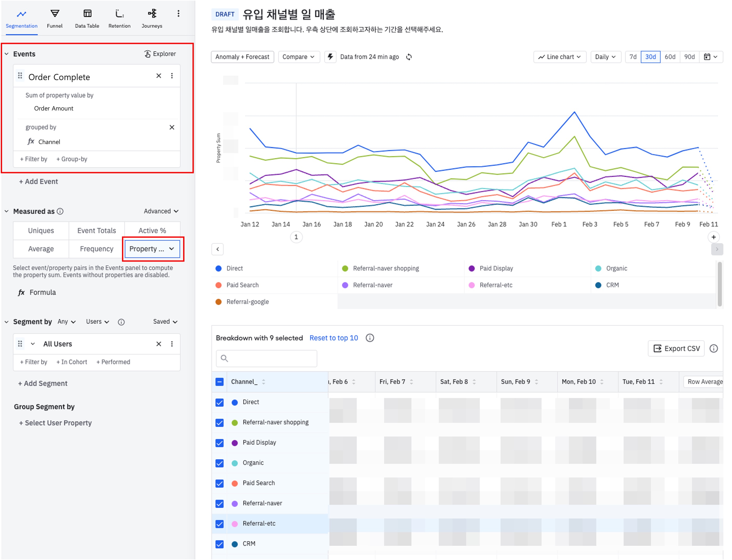Open the Data Table chart type
This screenshot has height=560, width=732.
(x=87, y=18)
